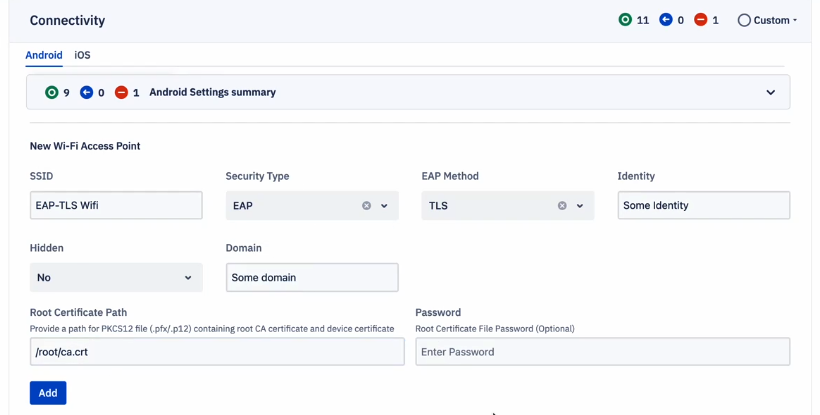Click the blue arrow status icon in Connectivity header
The width and height of the screenshot is (820, 415).
pos(665,20)
